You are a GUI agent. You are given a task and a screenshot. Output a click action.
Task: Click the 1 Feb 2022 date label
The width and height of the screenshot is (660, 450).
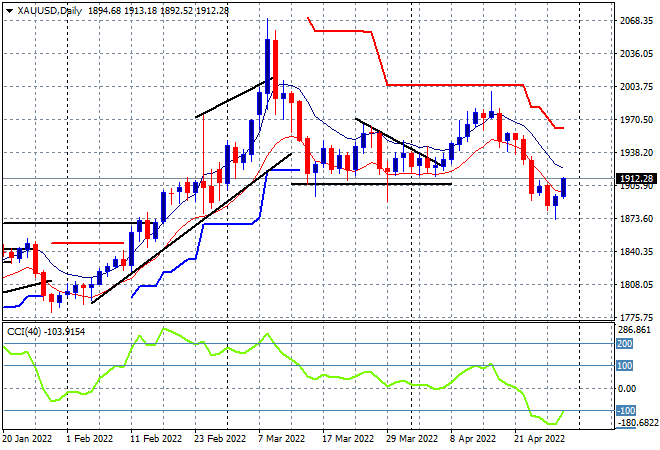pyautogui.click(x=89, y=438)
